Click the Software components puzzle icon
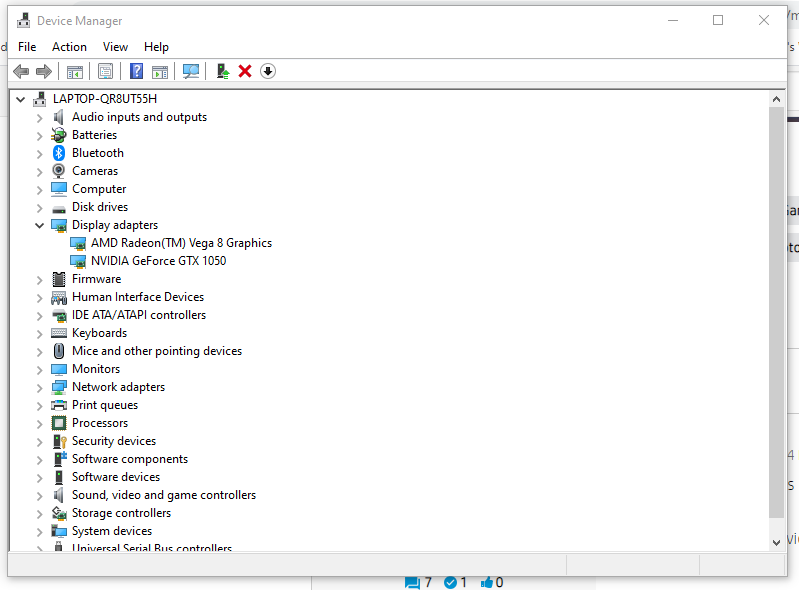This screenshot has height=590, width=799. click(60, 459)
